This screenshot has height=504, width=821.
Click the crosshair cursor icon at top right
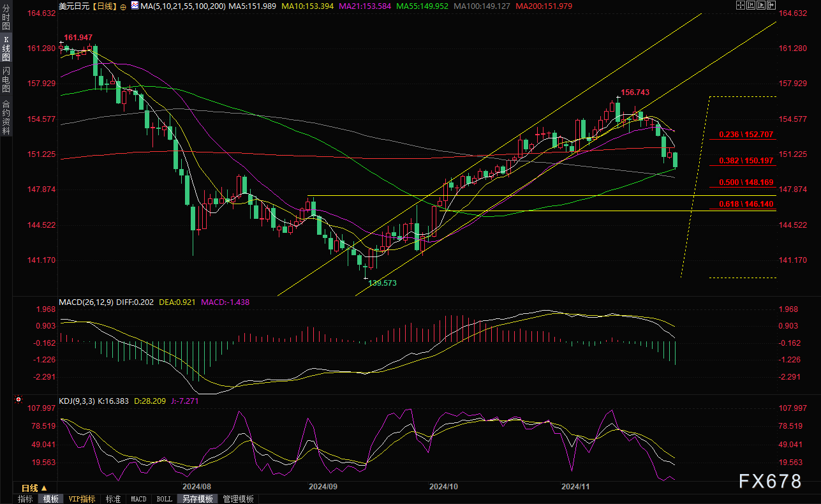coord(741,5)
